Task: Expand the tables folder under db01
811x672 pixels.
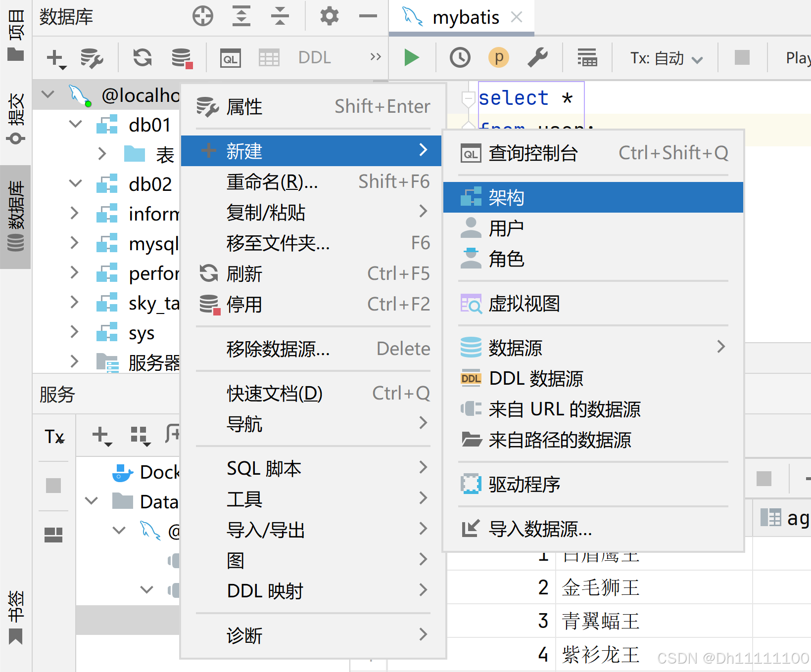Action: click(x=102, y=153)
